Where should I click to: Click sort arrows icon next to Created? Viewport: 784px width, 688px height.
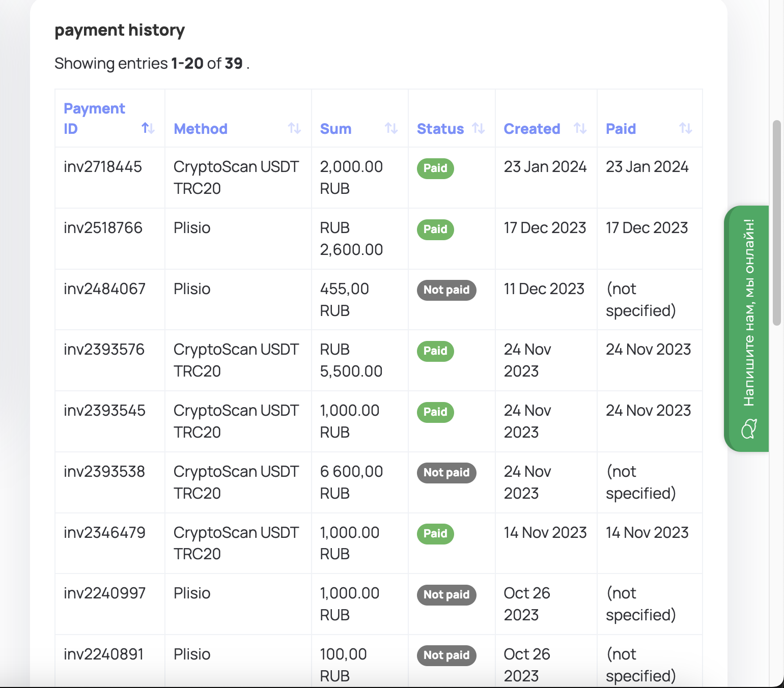point(580,128)
